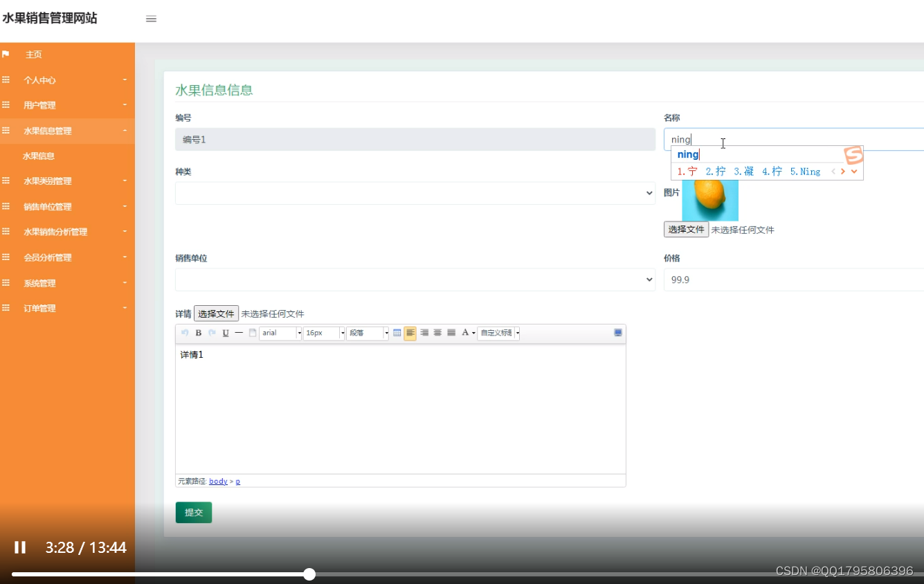The image size is (924, 584).
Task: Click the 水果销售管理网站 site title
Action: [50, 19]
